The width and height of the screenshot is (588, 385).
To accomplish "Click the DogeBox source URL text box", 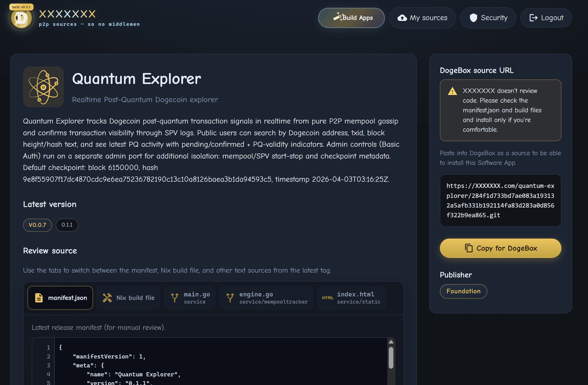I will tap(500, 200).
